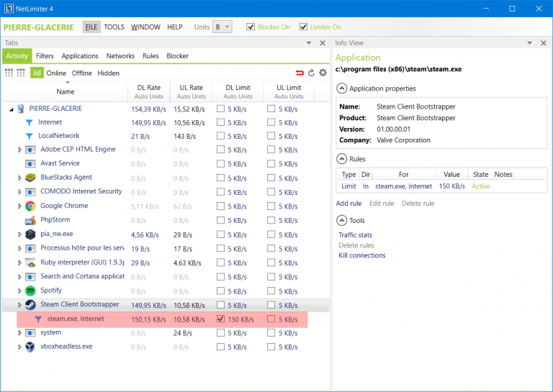This screenshot has height=392, width=553.
Task: Click the BlueStacks Agent icon
Action: pyautogui.click(x=30, y=178)
